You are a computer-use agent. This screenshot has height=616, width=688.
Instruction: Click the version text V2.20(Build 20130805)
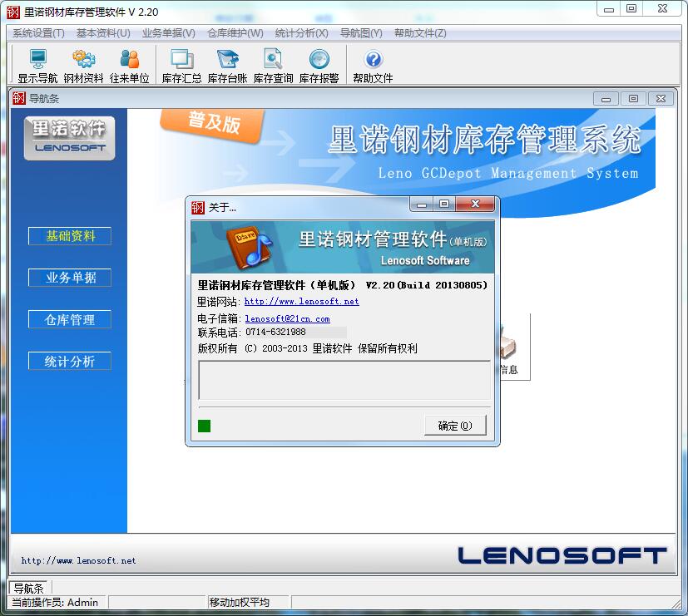click(x=427, y=285)
